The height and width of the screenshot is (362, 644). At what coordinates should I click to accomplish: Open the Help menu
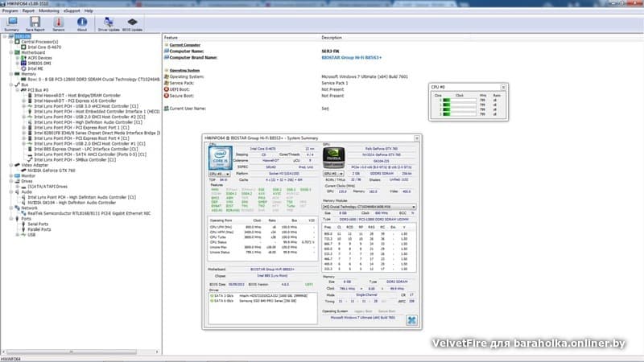pos(89,10)
